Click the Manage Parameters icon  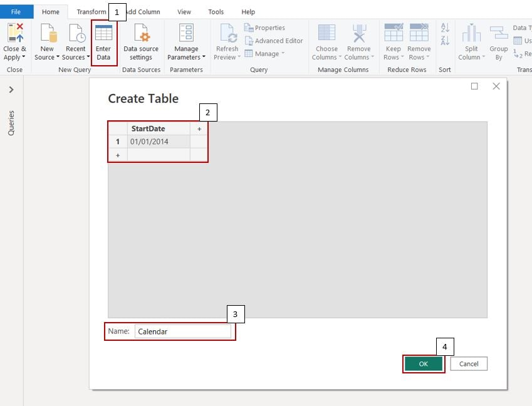point(185,39)
